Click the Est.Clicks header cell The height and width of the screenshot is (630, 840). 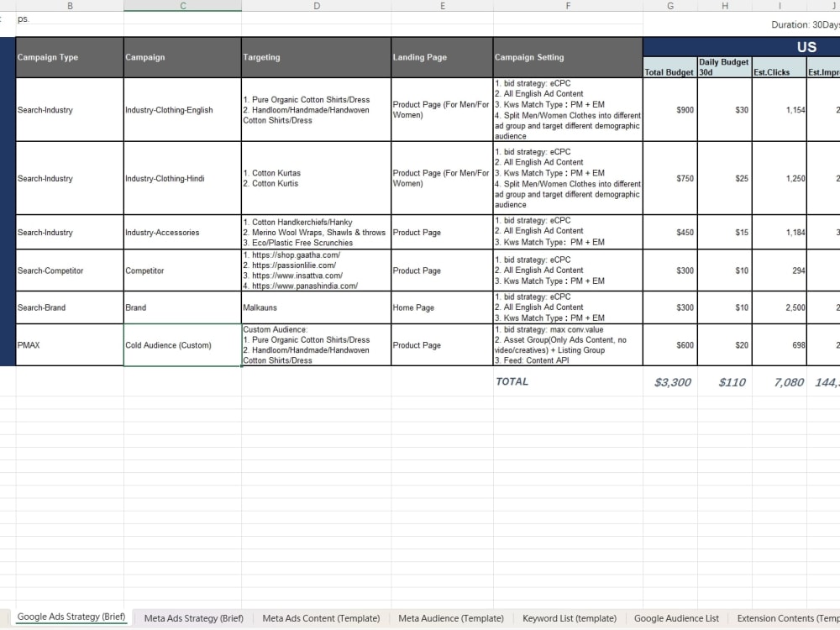pyautogui.click(x=780, y=67)
